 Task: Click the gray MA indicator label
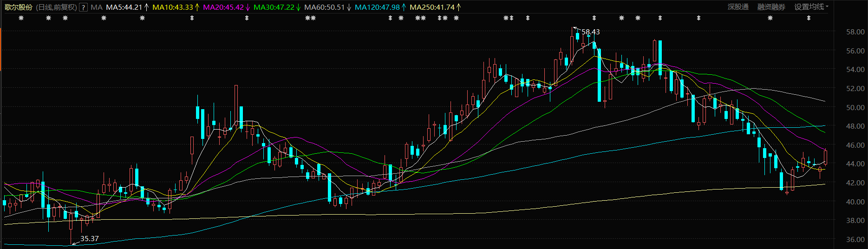[97, 7]
